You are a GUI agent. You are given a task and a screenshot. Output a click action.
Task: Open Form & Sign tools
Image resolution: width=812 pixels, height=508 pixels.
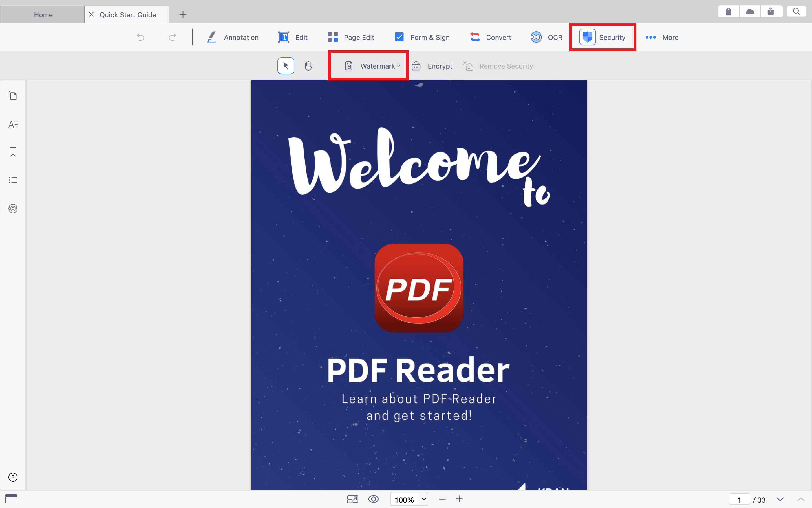(422, 37)
